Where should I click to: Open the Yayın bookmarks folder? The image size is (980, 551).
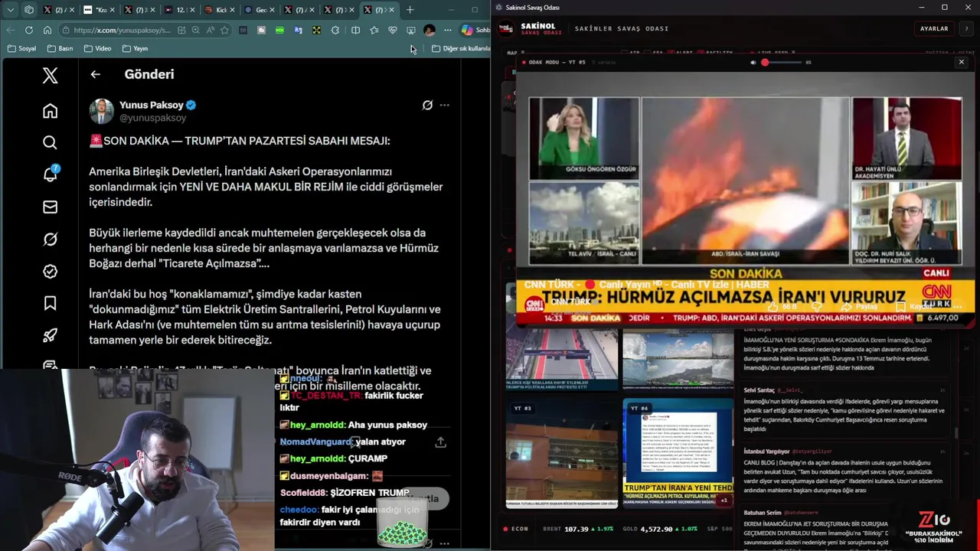[135, 48]
